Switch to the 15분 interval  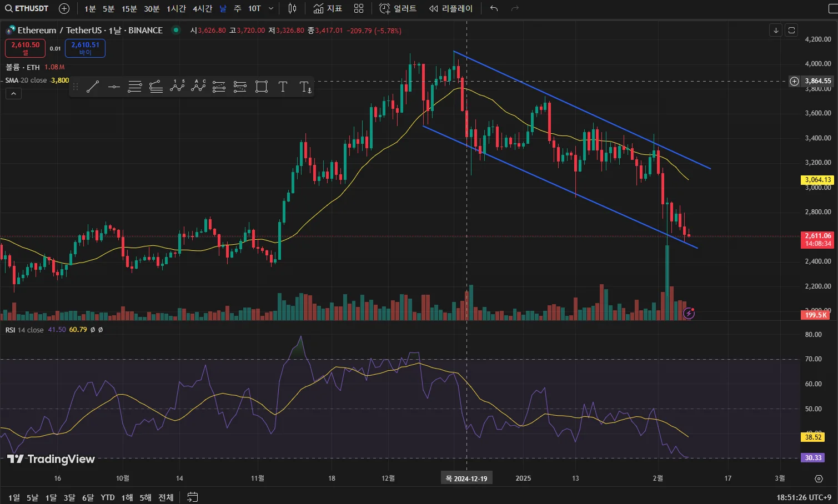coord(129,8)
